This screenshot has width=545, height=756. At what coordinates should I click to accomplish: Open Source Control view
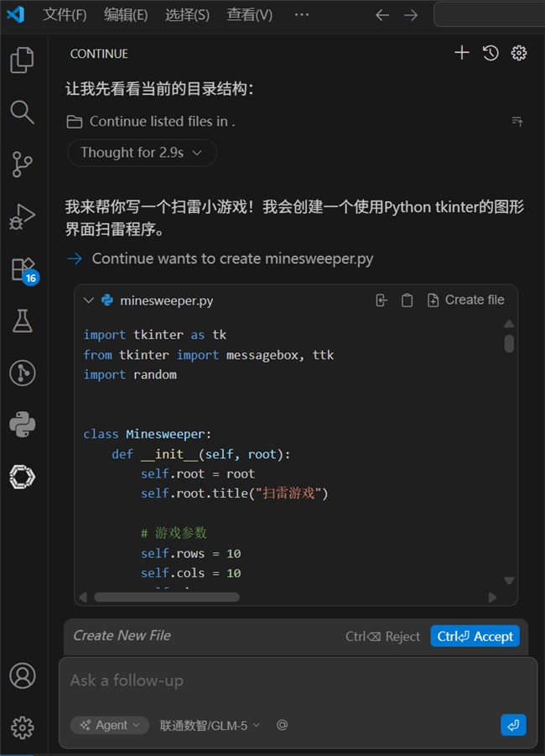click(x=23, y=164)
